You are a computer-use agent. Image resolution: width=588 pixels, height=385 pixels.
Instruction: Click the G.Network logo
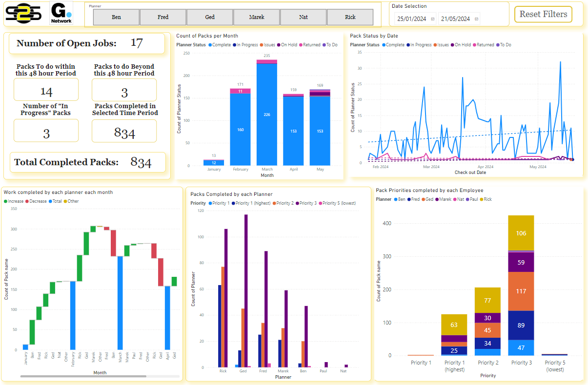tap(61, 14)
